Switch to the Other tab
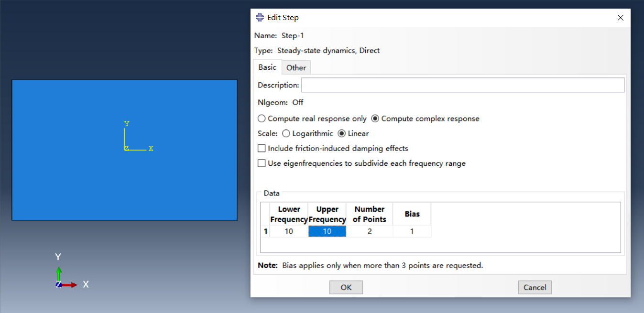 [x=296, y=67]
